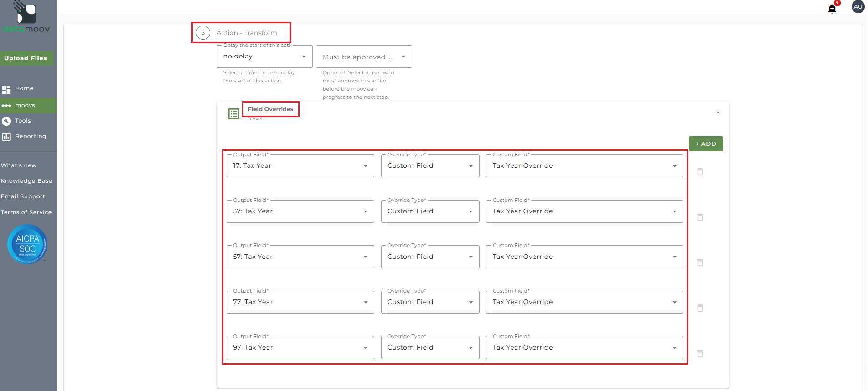Image resolution: width=868 pixels, height=391 pixels.
Task: Open Override Type dropdown for 77: Tax Year
Action: point(430,302)
